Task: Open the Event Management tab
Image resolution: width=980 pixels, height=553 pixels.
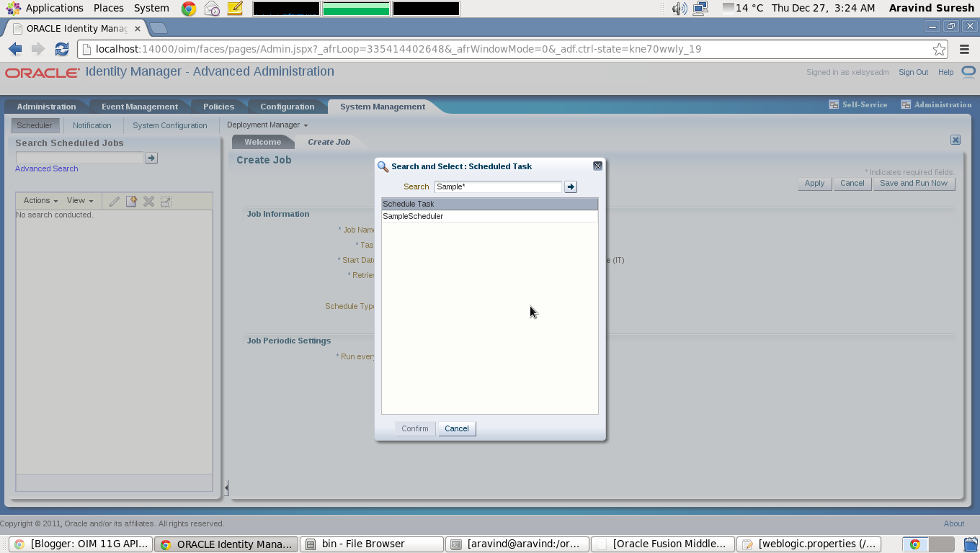Action: coord(139,107)
